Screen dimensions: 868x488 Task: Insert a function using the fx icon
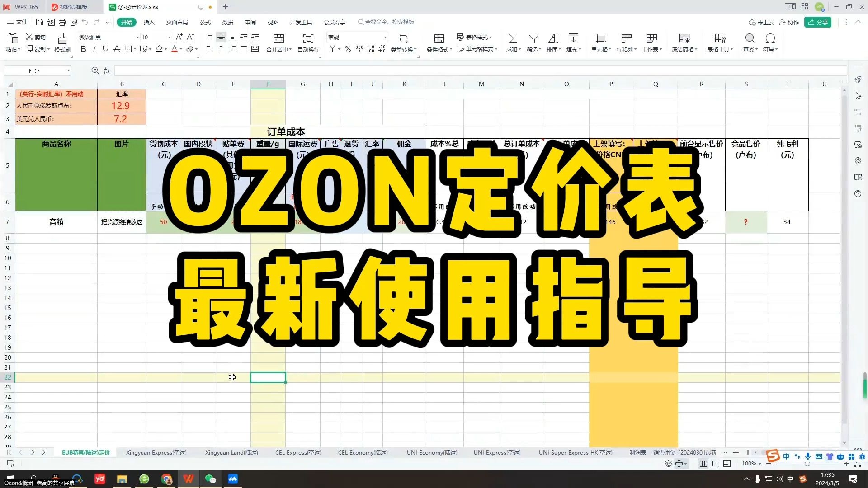[107, 70]
